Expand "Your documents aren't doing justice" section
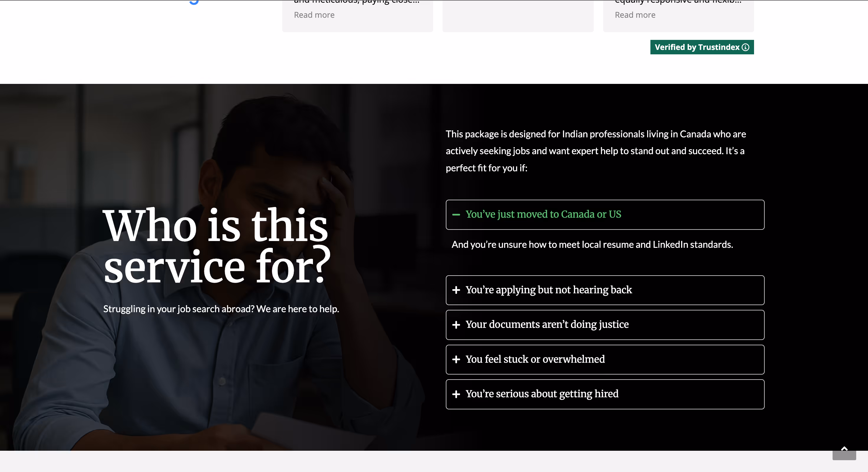Screen dimensions: 868x472 (605, 325)
